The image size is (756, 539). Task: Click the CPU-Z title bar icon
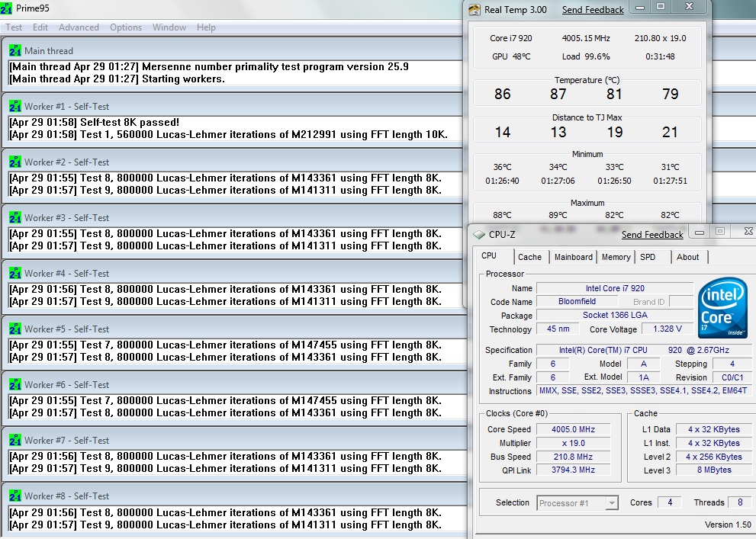click(479, 235)
